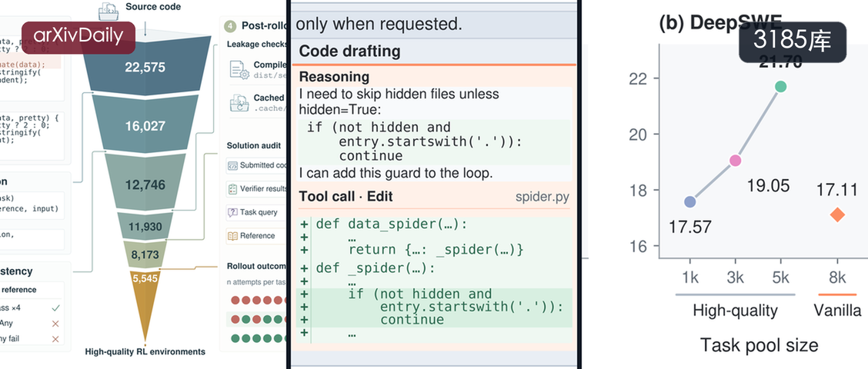868x369 pixels.
Task: Select the 22,575 top funnel segment
Action: (x=145, y=67)
